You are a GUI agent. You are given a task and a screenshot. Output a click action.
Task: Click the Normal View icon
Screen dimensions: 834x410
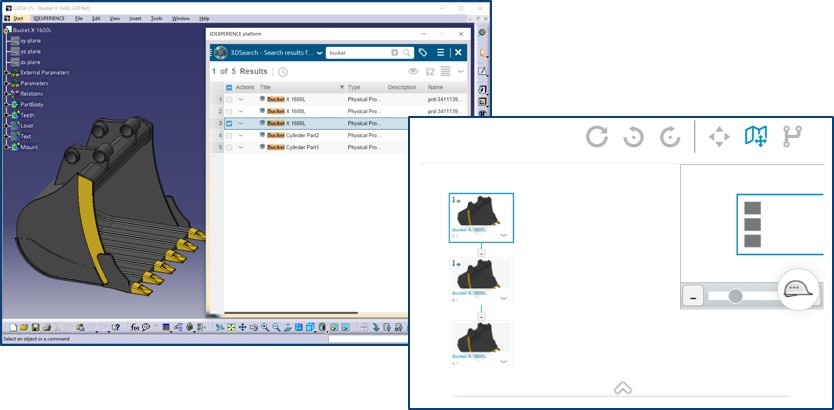click(288, 328)
